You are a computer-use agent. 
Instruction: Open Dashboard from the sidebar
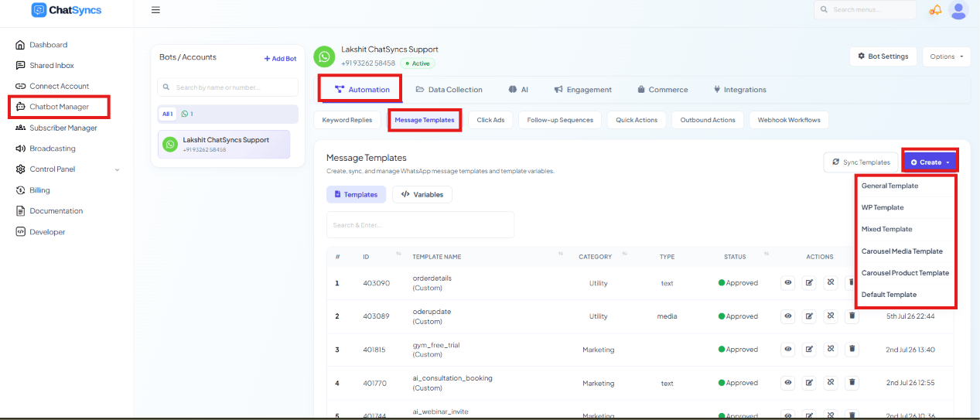pyautogui.click(x=48, y=45)
